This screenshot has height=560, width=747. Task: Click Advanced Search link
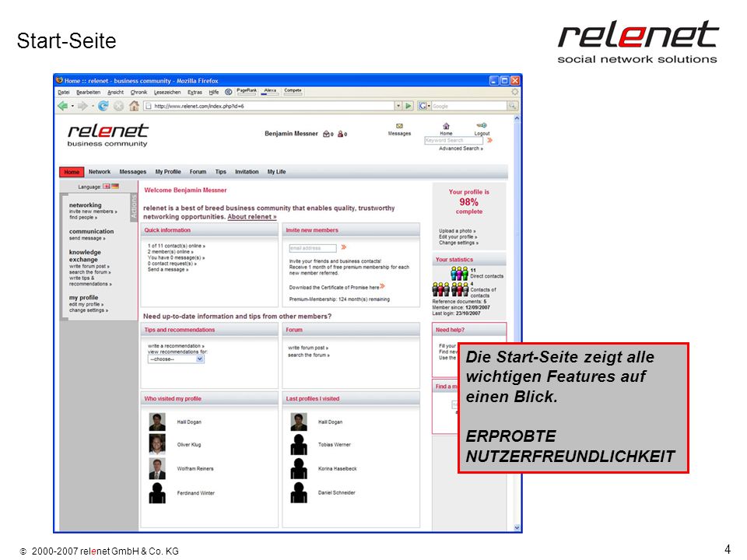(461, 149)
